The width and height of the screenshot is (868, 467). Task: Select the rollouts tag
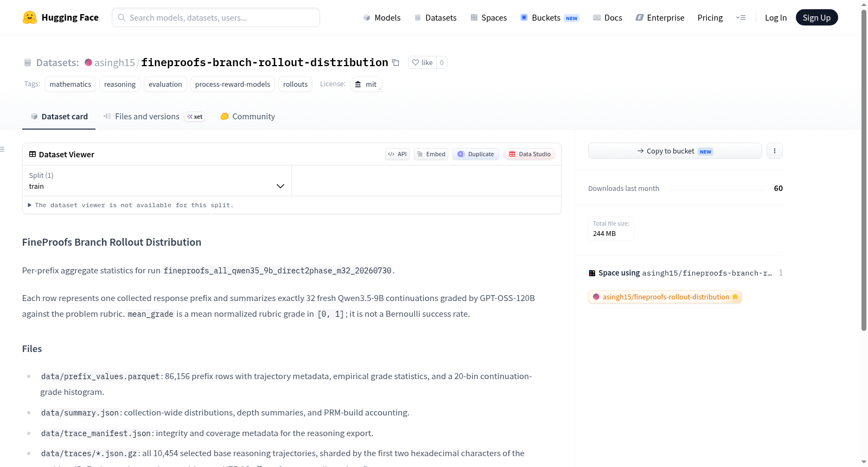(295, 84)
